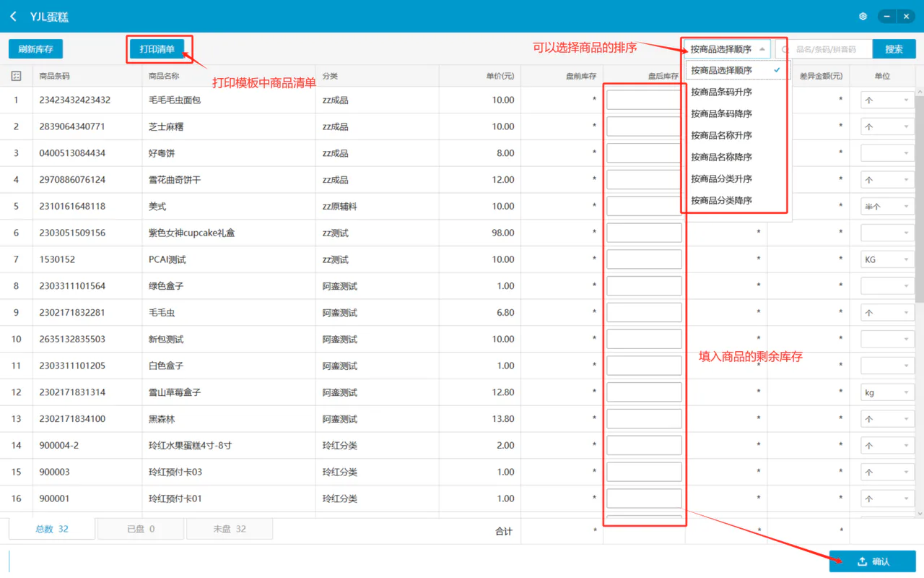The image size is (924, 578).
Task: Click the 搜索 button
Action: [x=894, y=49]
